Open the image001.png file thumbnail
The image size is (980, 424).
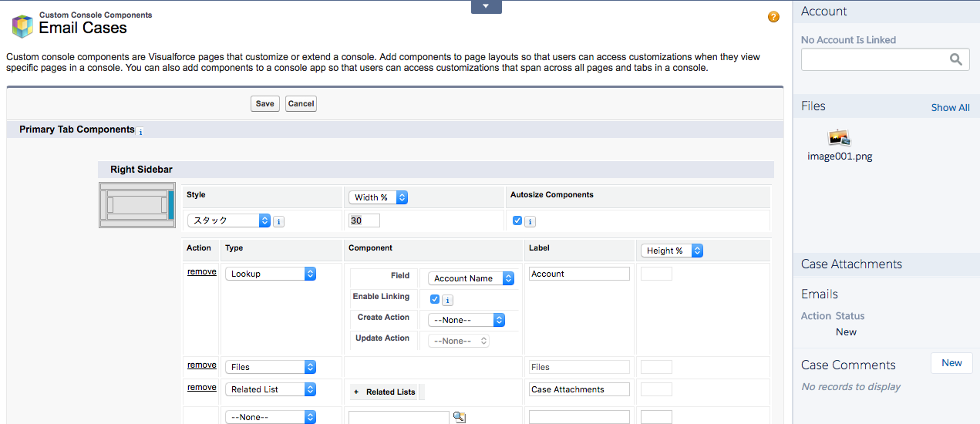839,138
